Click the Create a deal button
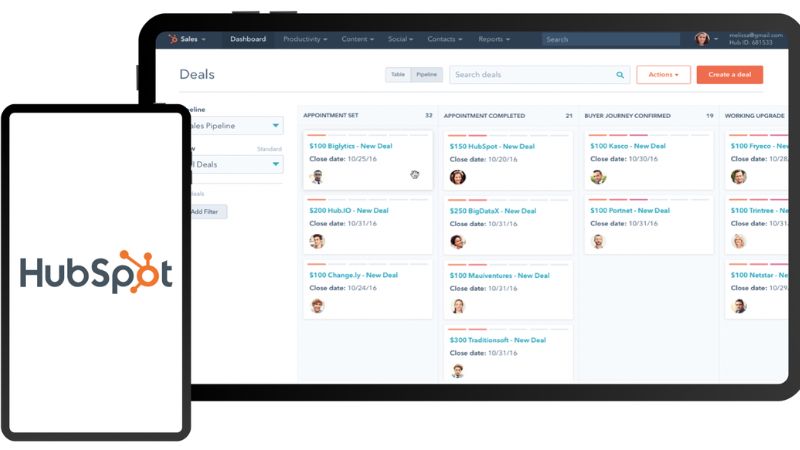800x450 pixels. (730, 74)
